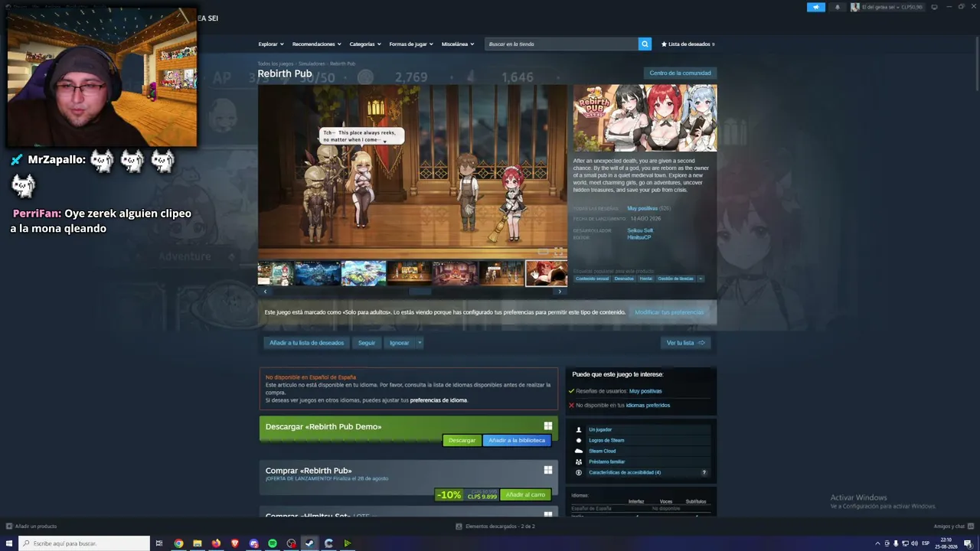Click inside the store search field
980x551 pixels.
[x=561, y=44]
